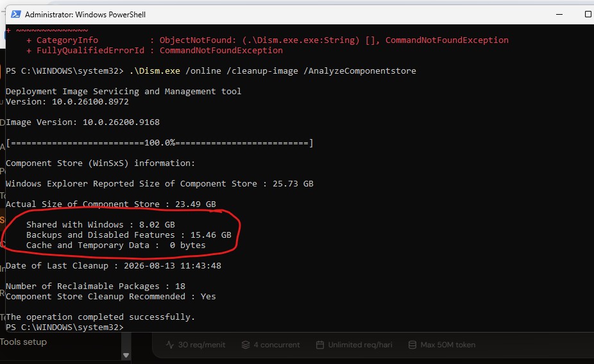Click 'Actual Size of Component Store : 23.49 GB'
The width and height of the screenshot is (594, 364).
[x=110, y=204]
